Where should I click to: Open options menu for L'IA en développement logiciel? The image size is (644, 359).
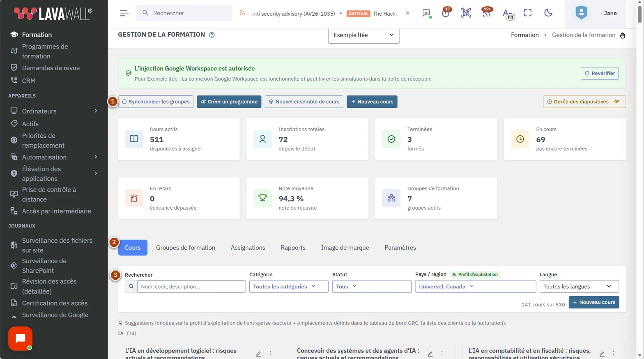coord(270,354)
